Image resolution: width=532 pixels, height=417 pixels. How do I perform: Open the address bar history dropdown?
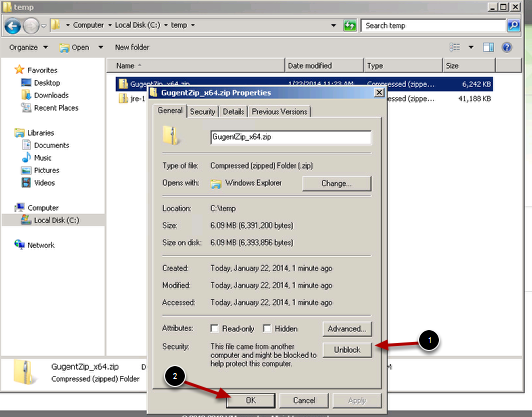(334, 25)
